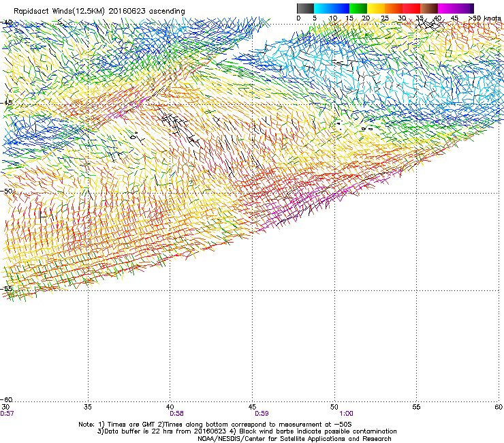The height and width of the screenshot is (443, 504).
Task: Click the '-60' latitude axis label
Action: coord(7,399)
